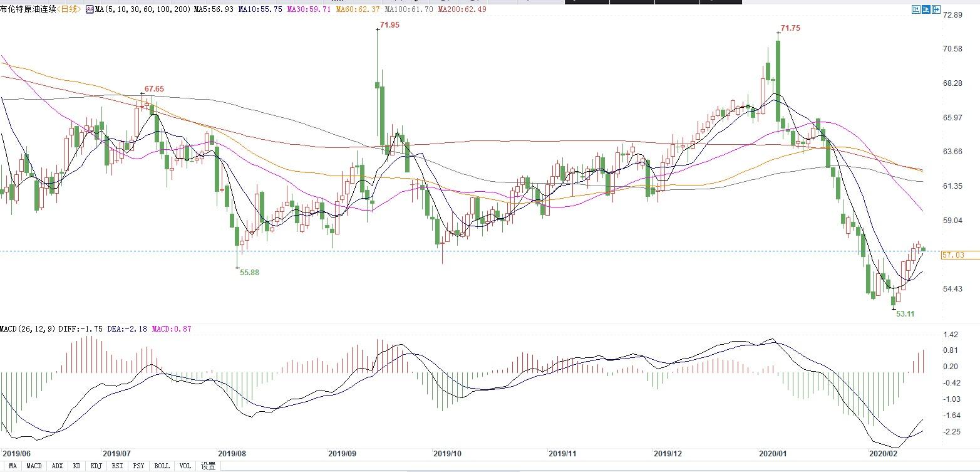Click the exit arrow icon at top right
This screenshot has height=472, width=980.
click(936, 9)
